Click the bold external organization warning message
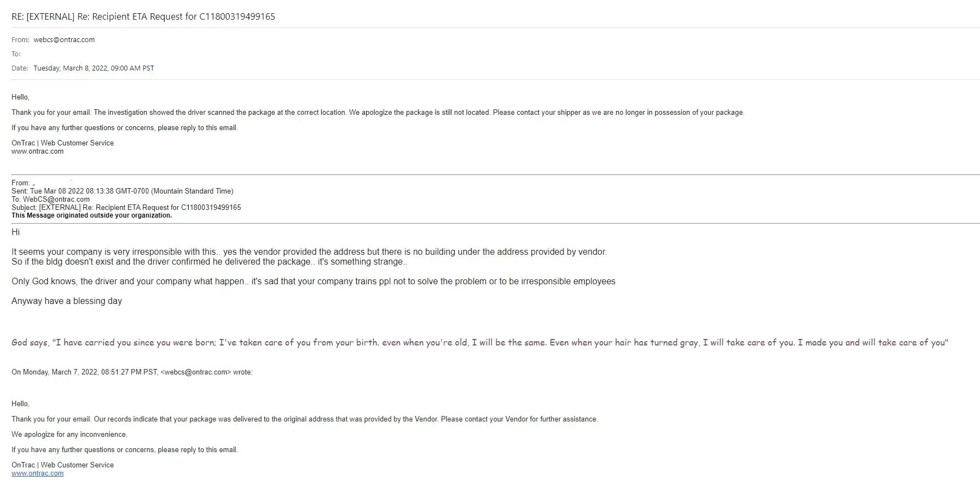This screenshot has width=980, height=486. (91, 215)
